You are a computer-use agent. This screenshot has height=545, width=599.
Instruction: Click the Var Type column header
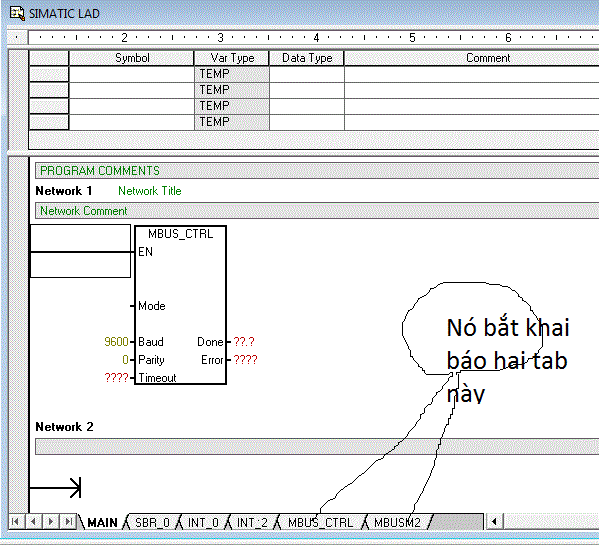(232, 58)
